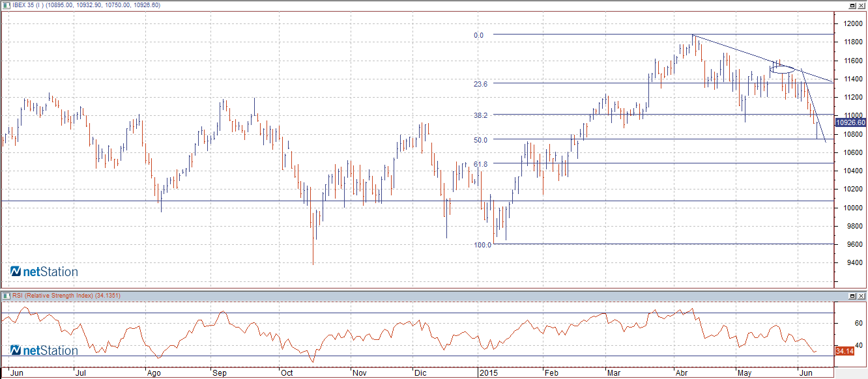This screenshot has width=868, height=379.
Task: Close the IBEX 35 price chart panel
Action: 861,5
